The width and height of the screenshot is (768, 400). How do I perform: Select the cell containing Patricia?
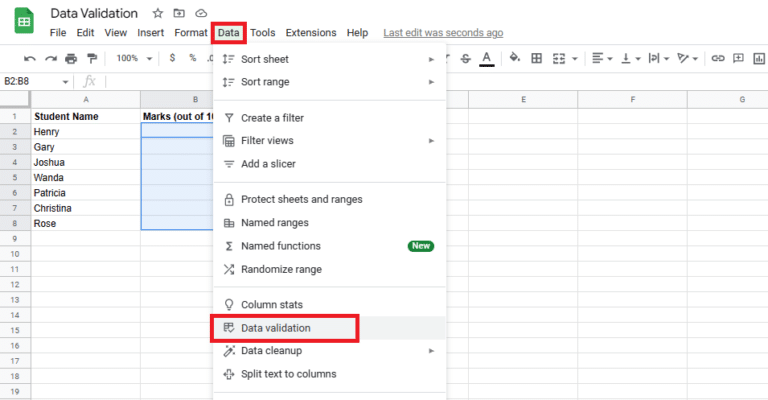tap(86, 192)
